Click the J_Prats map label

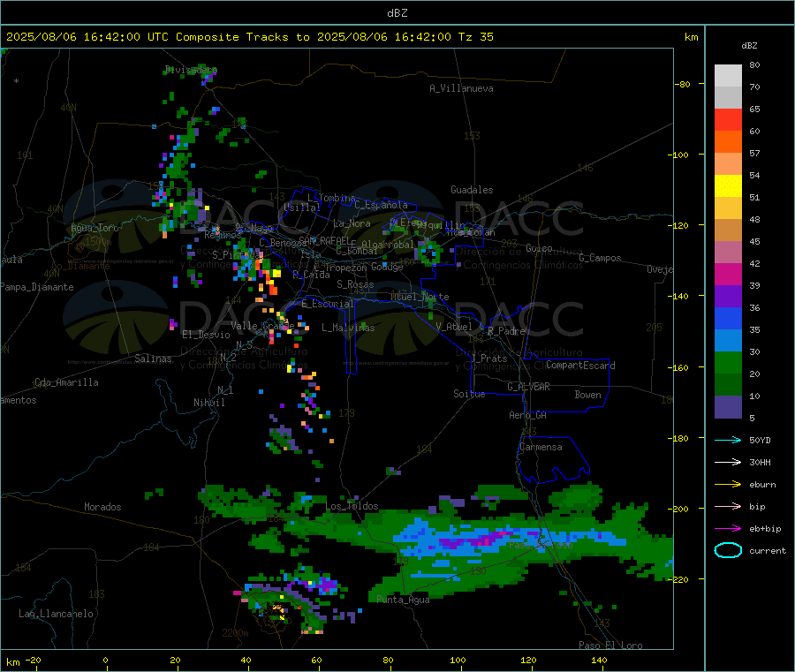[x=489, y=359]
